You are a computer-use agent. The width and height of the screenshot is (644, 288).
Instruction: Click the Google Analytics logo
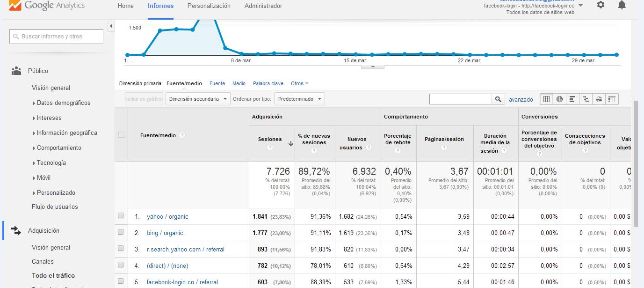pyautogui.click(x=47, y=6)
